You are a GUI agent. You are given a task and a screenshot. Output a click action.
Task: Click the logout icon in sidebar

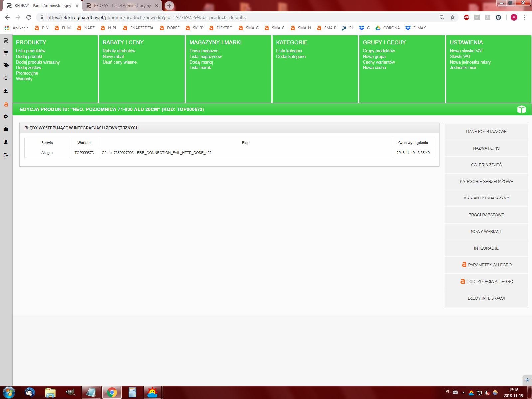tap(6, 155)
